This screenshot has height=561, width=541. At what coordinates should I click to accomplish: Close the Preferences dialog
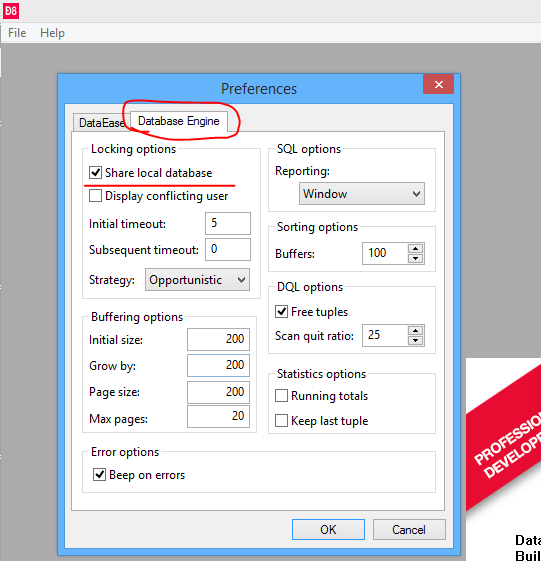pyautogui.click(x=438, y=84)
